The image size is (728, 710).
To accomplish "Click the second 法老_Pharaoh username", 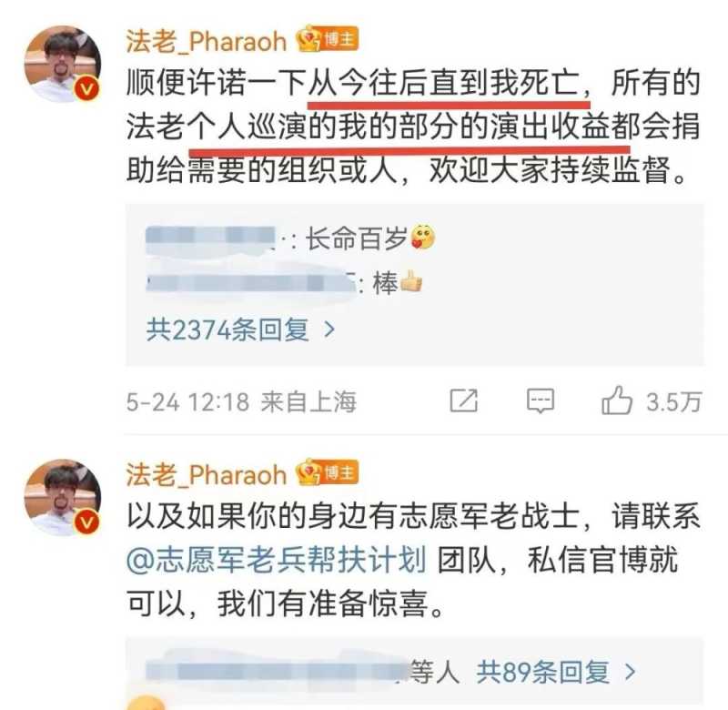I will click(x=207, y=474).
